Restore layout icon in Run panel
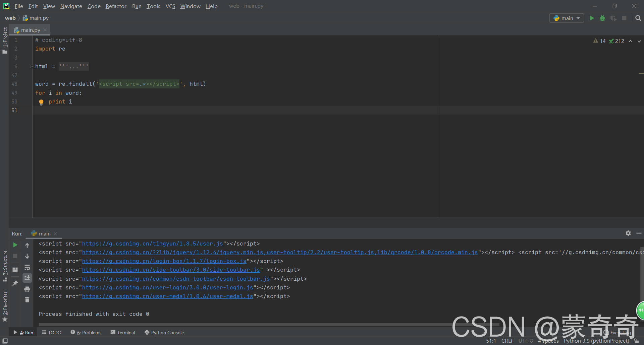The width and height of the screenshot is (644, 345). (x=15, y=269)
